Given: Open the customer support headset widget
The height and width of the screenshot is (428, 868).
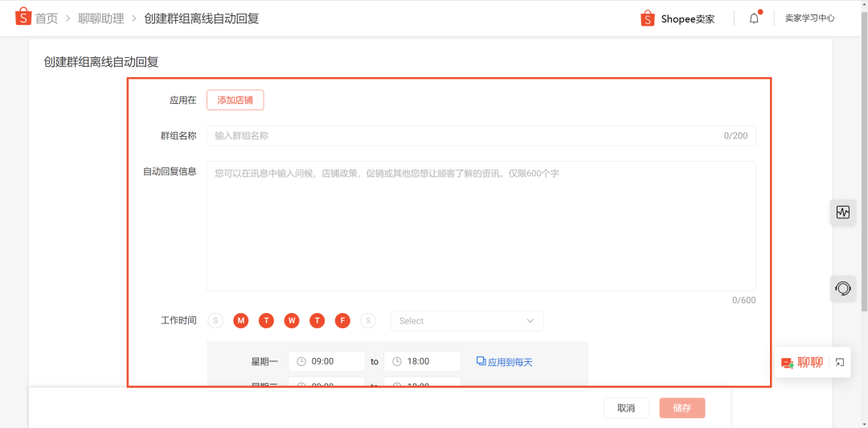Looking at the screenshot, I should (x=842, y=288).
